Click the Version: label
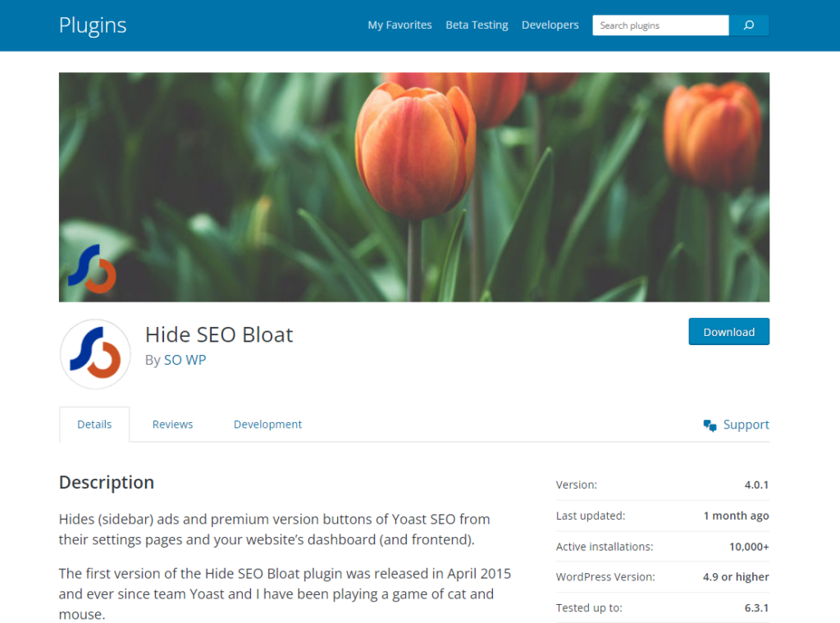Viewport: 840px width, 623px height. coord(577,485)
